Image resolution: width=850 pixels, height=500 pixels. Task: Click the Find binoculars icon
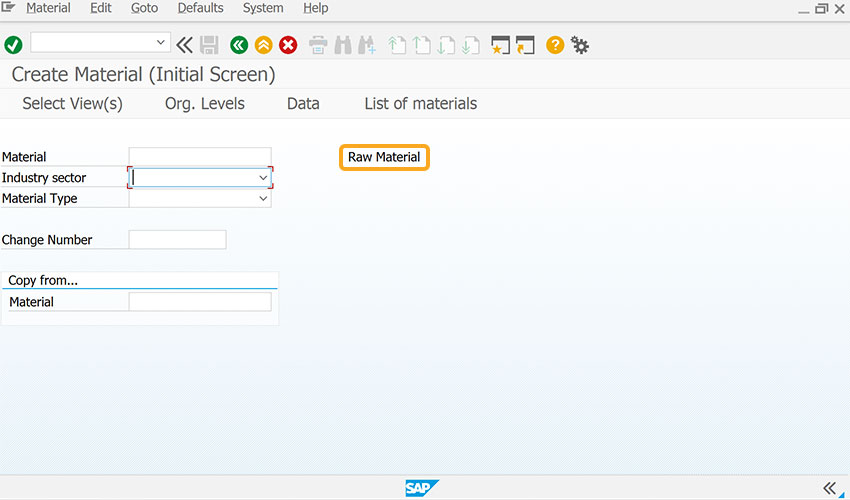tap(343, 45)
